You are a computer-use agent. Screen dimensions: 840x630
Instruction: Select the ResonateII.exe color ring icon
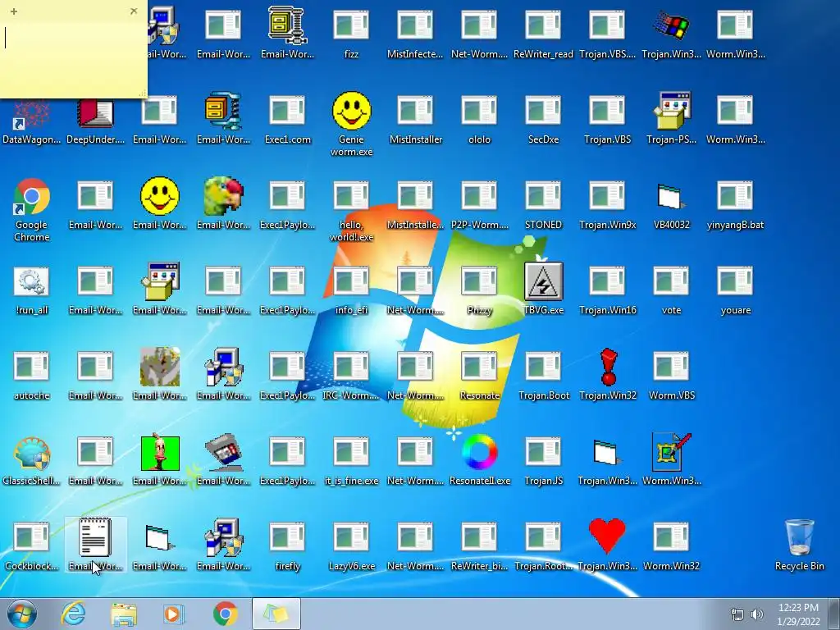click(x=479, y=453)
